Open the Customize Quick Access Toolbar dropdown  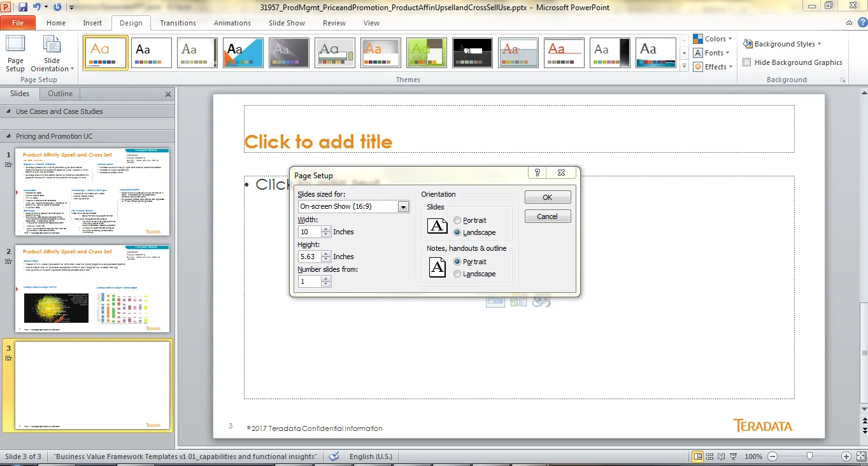(71, 8)
